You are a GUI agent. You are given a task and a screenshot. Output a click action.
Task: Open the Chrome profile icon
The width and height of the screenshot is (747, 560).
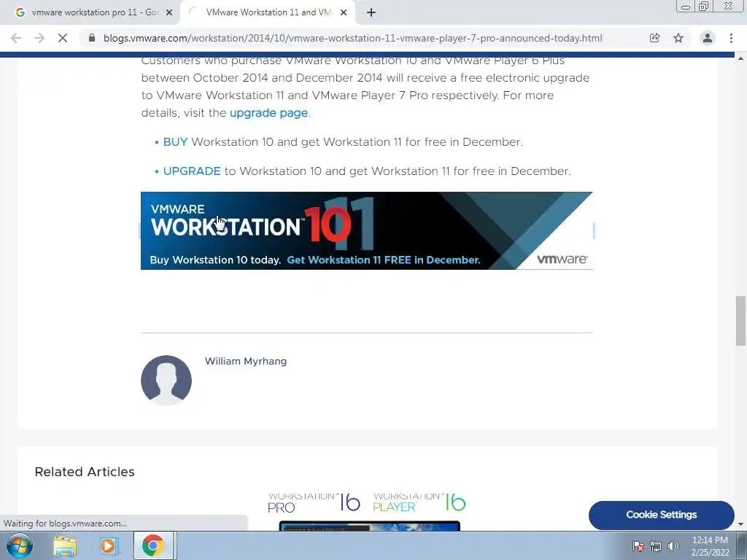pyautogui.click(x=708, y=38)
